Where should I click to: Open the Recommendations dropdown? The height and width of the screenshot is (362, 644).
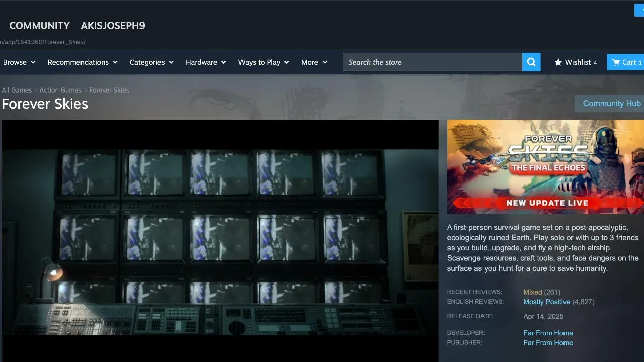[83, 62]
